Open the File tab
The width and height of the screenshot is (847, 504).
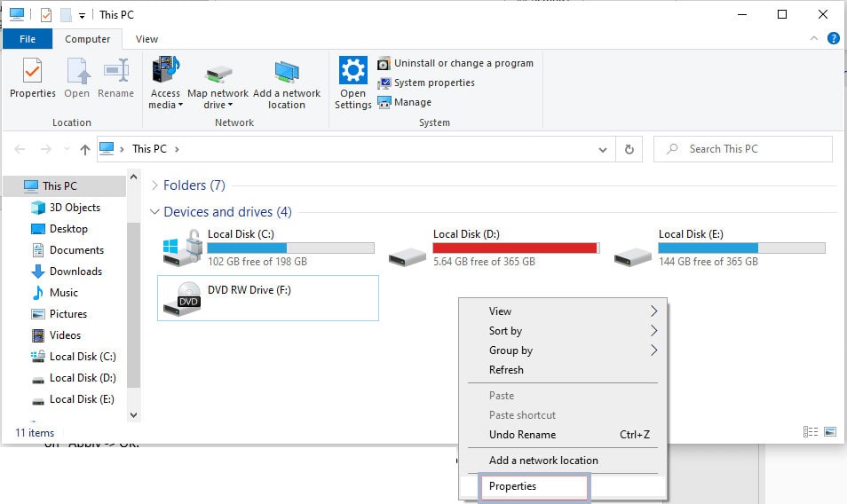click(28, 39)
